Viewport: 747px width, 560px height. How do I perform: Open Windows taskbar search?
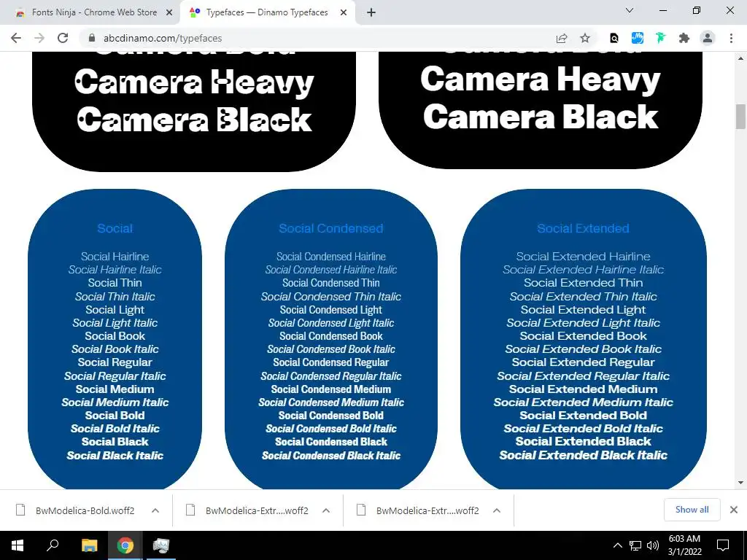tap(53, 545)
